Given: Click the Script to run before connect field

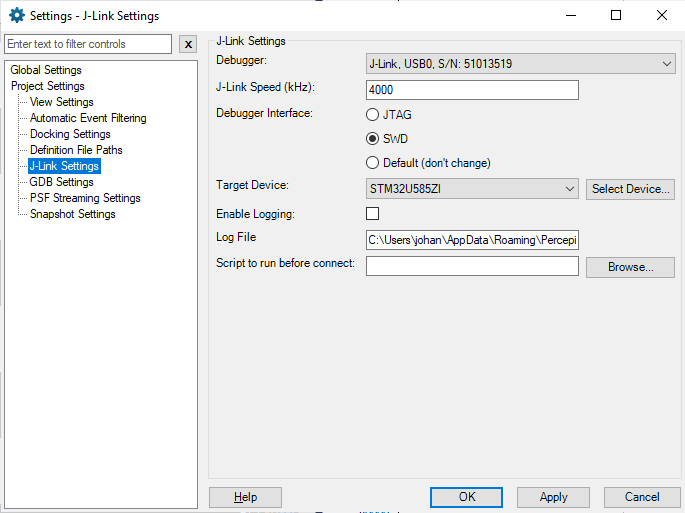Looking at the screenshot, I should [x=472, y=266].
